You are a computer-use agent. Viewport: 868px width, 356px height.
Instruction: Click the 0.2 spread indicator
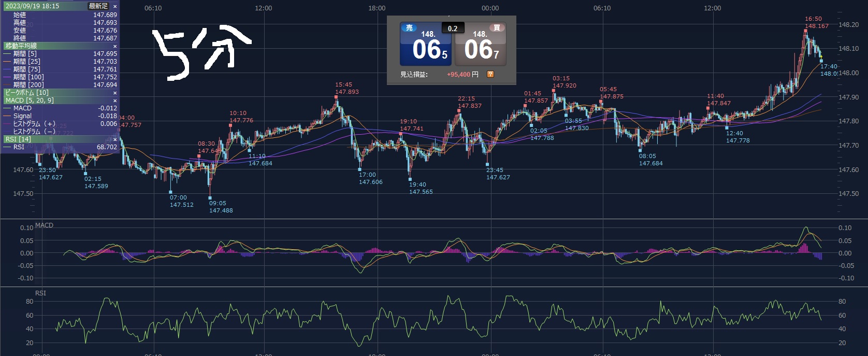tap(453, 29)
